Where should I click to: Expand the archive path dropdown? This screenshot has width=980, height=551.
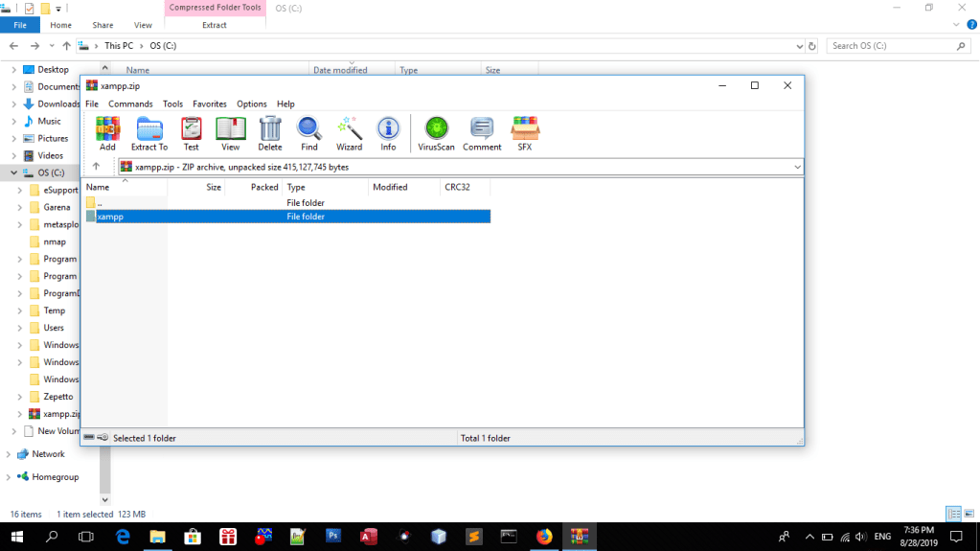[x=797, y=167]
